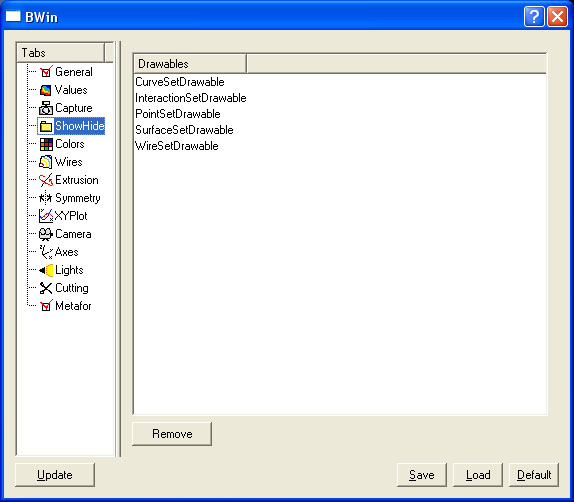574x502 pixels.
Task: Select the Extrusion label in the tree
Action: tap(77, 180)
